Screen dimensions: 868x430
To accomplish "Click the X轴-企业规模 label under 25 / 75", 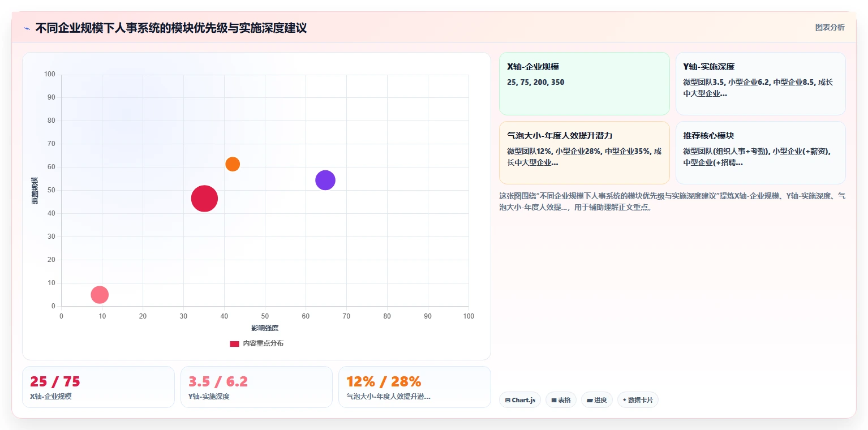I will tap(51, 397).
